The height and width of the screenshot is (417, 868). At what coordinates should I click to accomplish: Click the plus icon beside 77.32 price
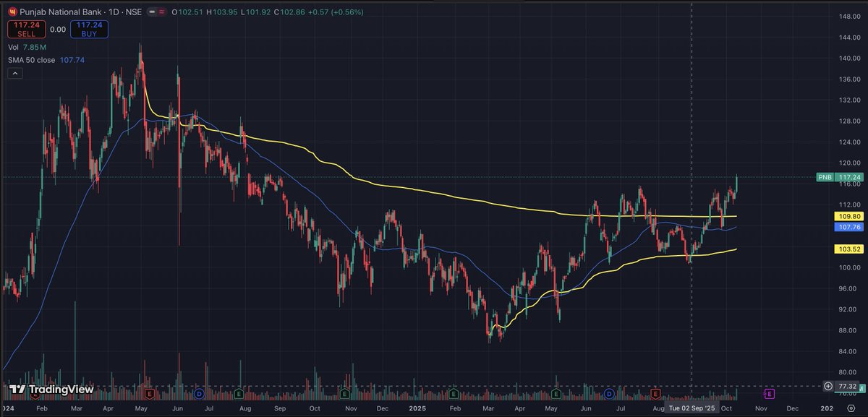point(827,387)
